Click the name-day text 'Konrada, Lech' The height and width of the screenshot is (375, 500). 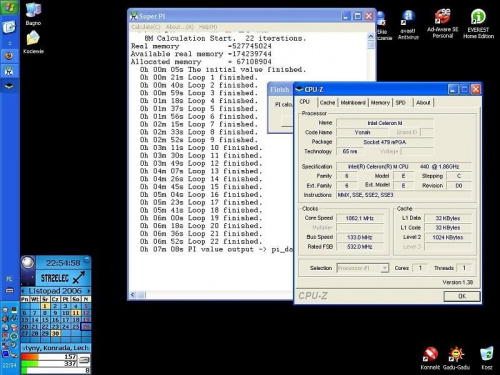65,348
